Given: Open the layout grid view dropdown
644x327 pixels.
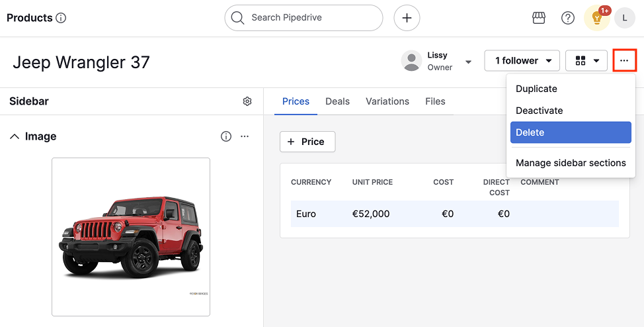Looking at the screenshot, I should coord(586,61).
